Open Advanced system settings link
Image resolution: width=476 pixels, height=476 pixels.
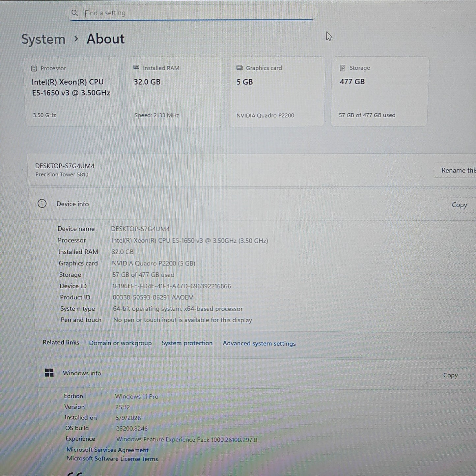tap(259, 344)
